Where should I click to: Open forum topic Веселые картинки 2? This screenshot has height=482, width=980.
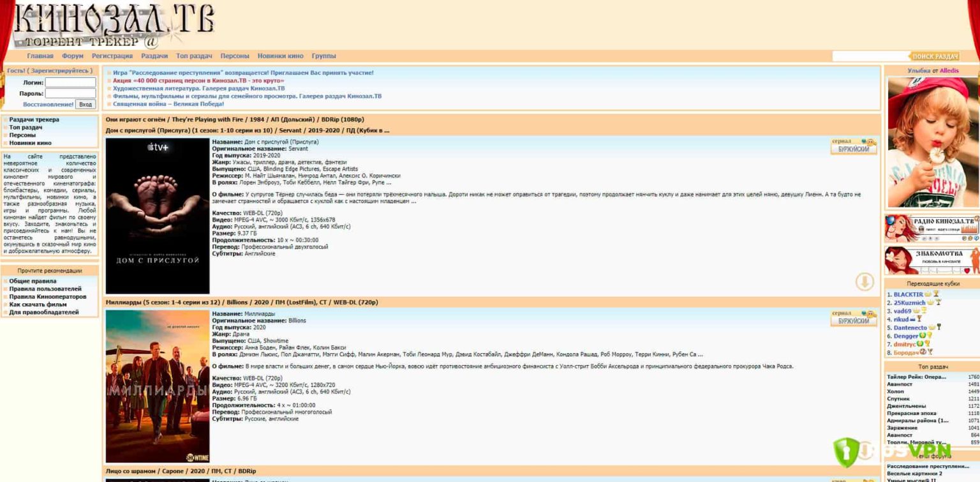click(x=915, y=474)
